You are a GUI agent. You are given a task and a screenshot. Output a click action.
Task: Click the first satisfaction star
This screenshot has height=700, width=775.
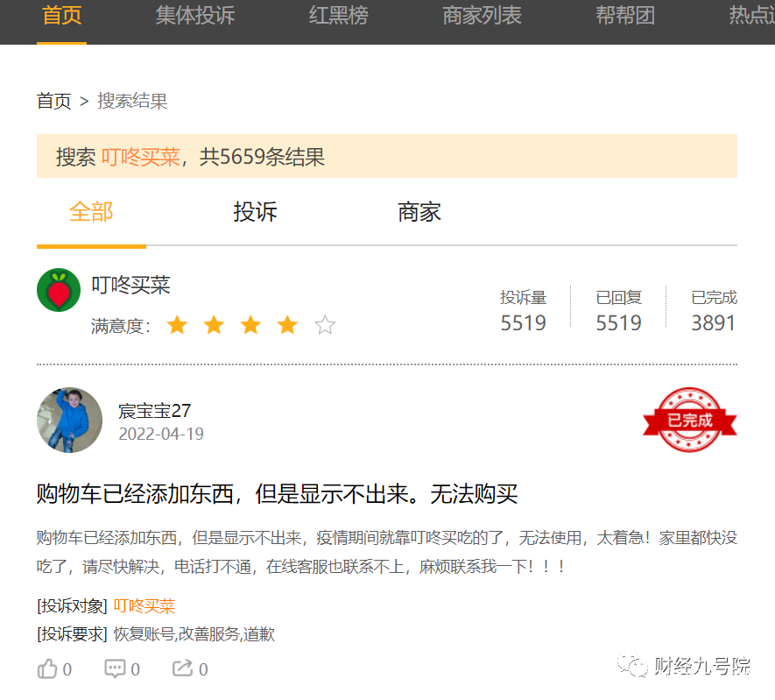coord(177,325)
